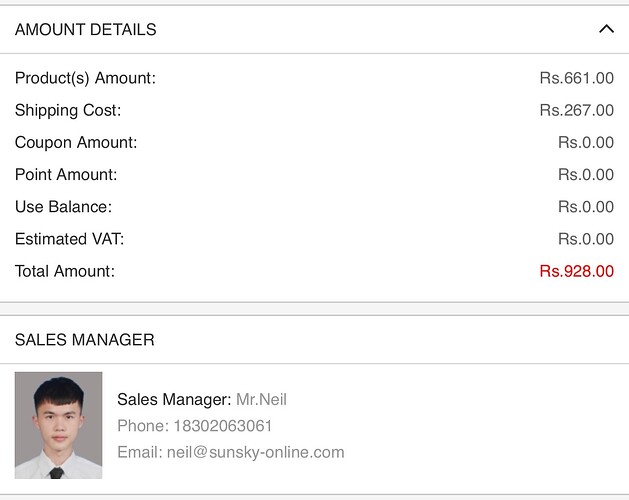Select the Mr.Neil manager name
Screen dimensions: 629x500
coord(261,399)
